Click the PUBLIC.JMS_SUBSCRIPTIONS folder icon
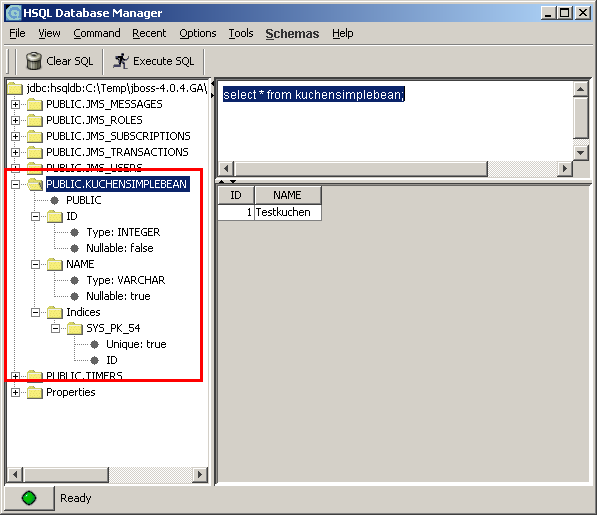This screenshot has width=597, height=515. tap(35, 136)
